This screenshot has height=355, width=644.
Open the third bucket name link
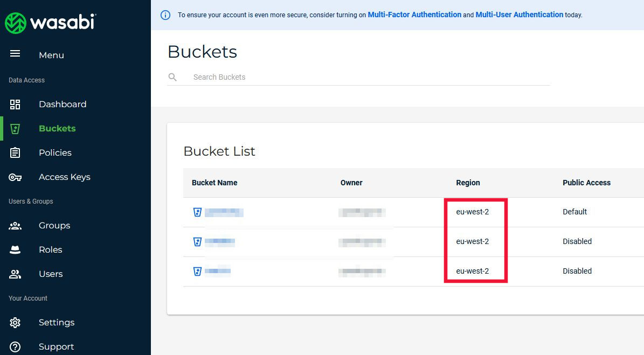(x=218, y=272)
